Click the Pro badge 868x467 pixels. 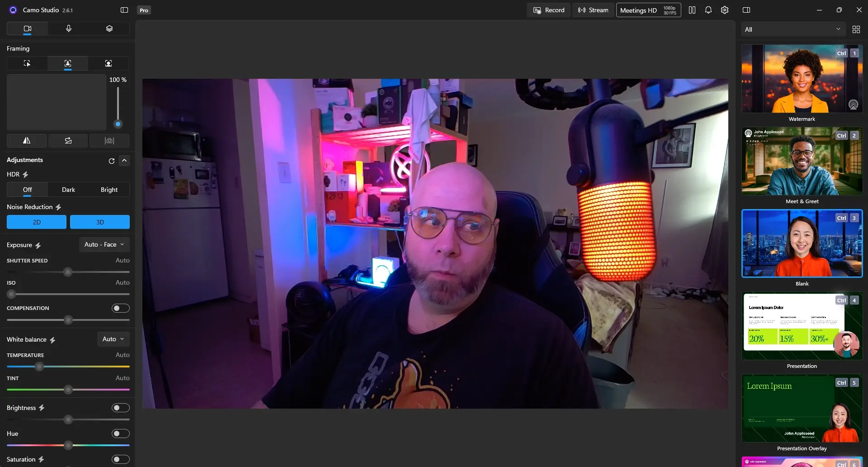click(x=144, y=10)
